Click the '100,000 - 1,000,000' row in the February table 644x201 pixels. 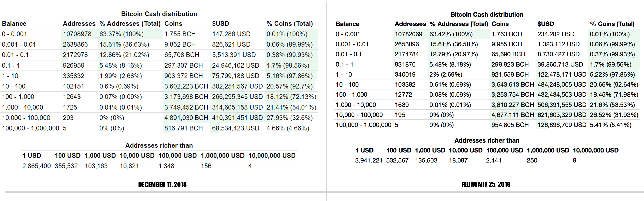click(x=364, y=125)
